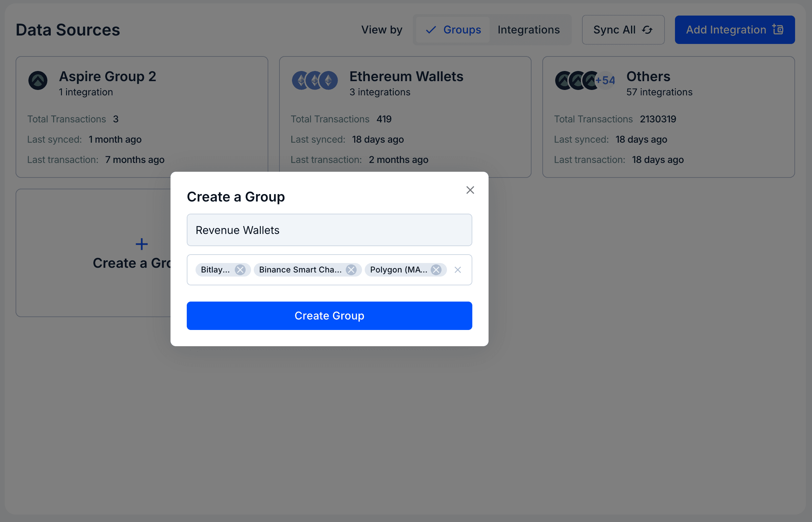Remove Binance Smart Chain from selected integrations
Image resolution: width=812 pixels, height=522 pixels.
pyautogui.click(x=352, y=269)
